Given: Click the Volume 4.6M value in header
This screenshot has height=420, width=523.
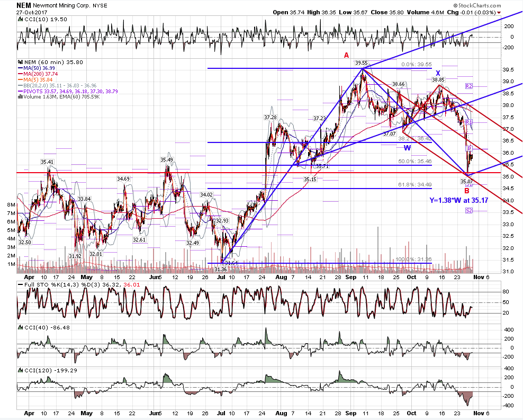Looking at the screenshot, I should coord(425,12).
